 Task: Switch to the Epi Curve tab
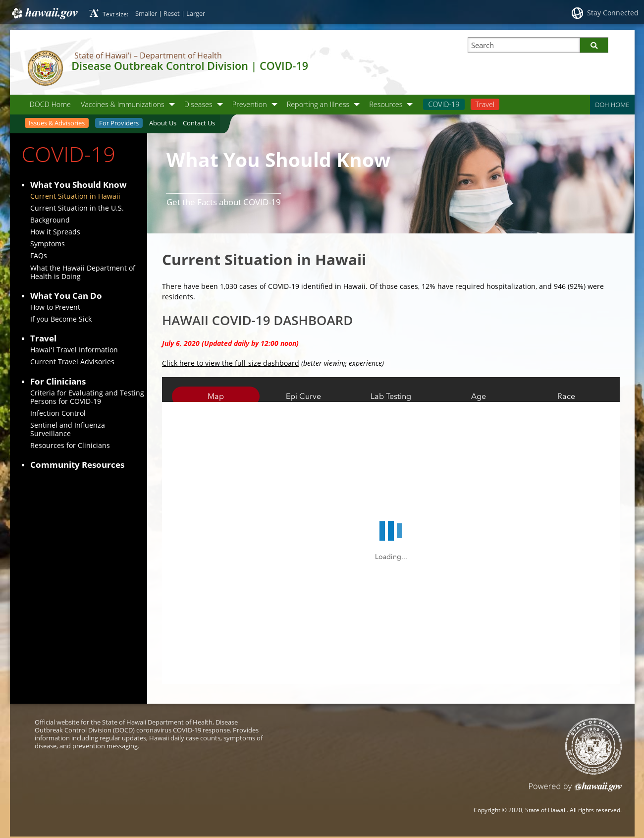[x=303, y=396]
